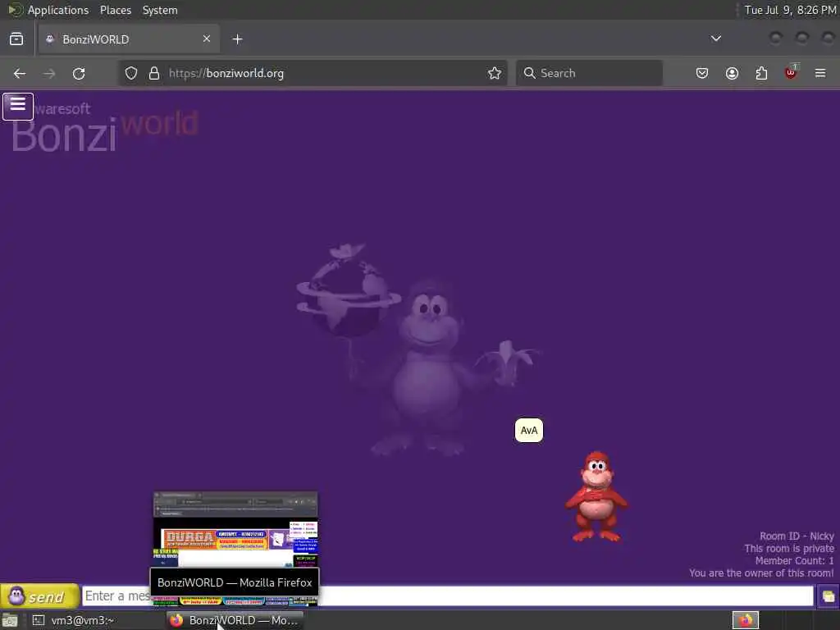840x630 pixels.
Task: Open the Firefox application menu
Action: (820, 73)
